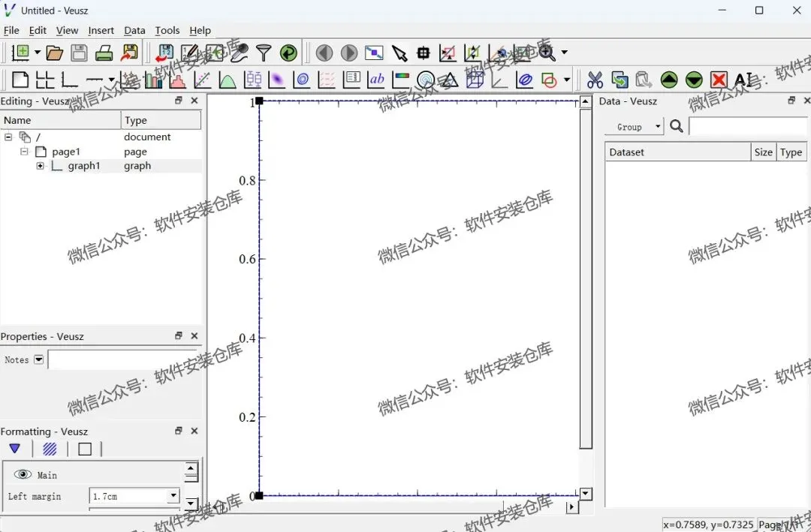Open the shapes widget dropdown arrow
811x532 pixels.
coord(567,80)
